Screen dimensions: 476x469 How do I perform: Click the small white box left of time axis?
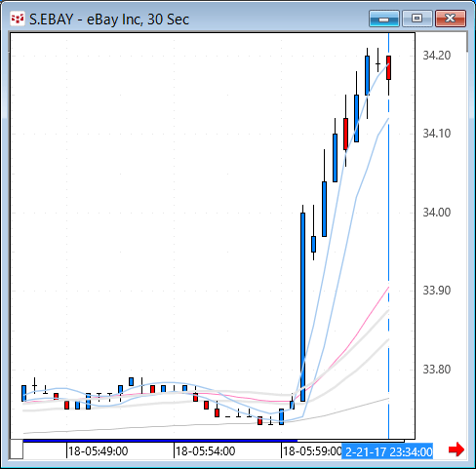point(17,449)
